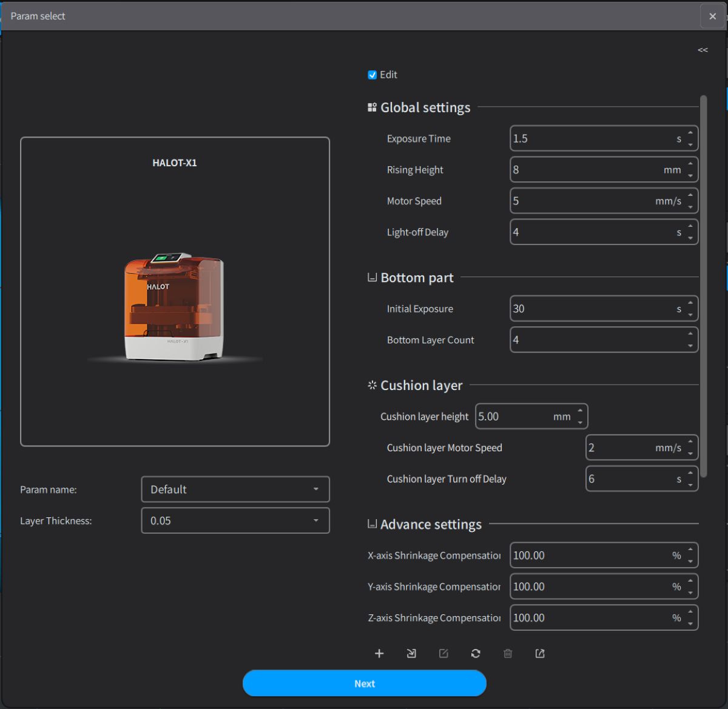Screen dimensions: 728x709
Task: Increase Cushion layer height with the up arrow
Action: point(580,411)
